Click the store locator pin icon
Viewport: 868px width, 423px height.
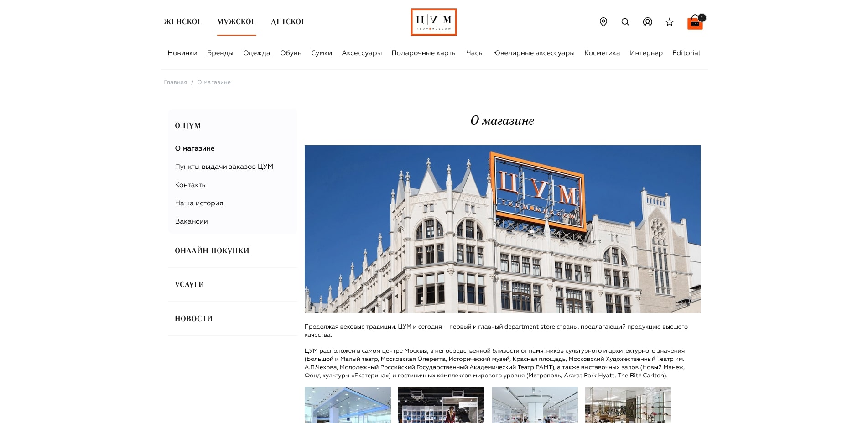tap(603, 22)
